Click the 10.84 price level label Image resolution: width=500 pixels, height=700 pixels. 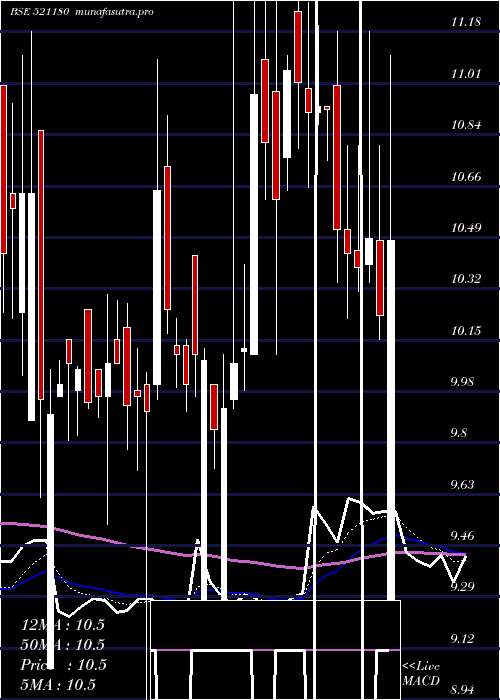(466, 125)
